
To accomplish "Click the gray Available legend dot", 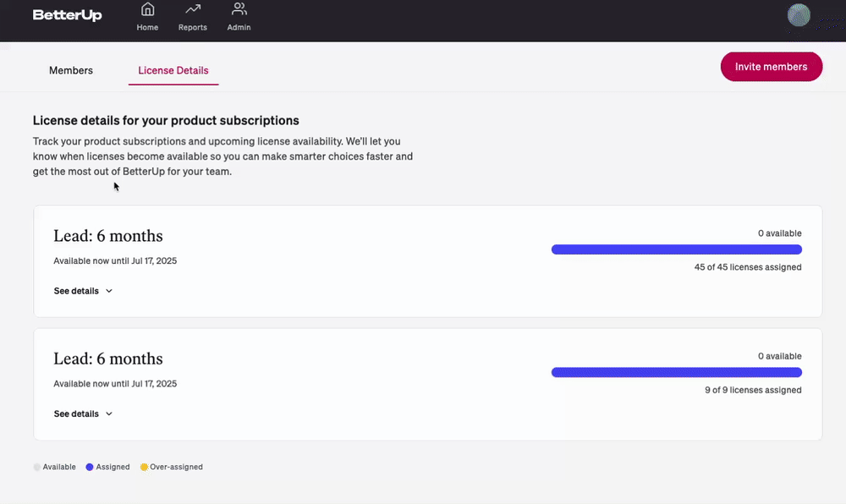I will [x=36, y=467].
